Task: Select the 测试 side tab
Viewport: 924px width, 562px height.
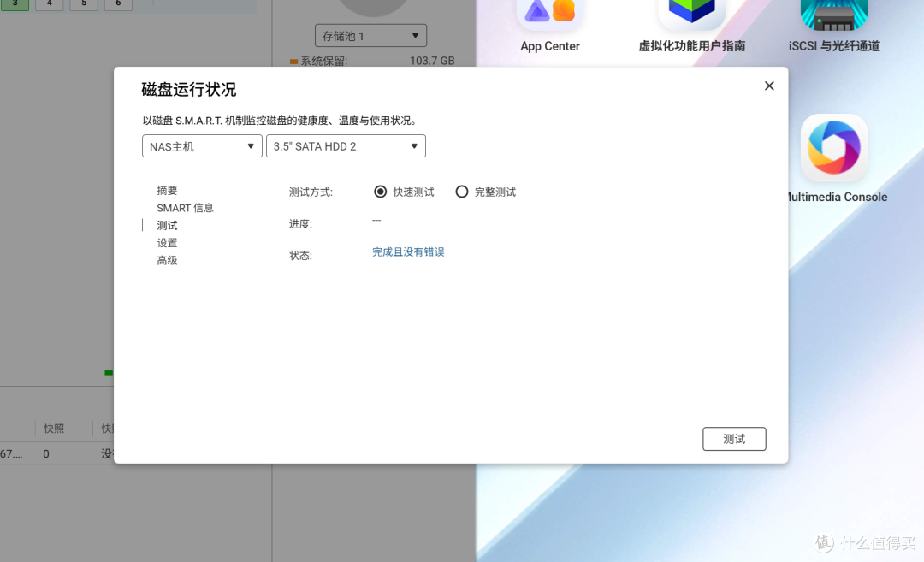Action: coord(167,226)
